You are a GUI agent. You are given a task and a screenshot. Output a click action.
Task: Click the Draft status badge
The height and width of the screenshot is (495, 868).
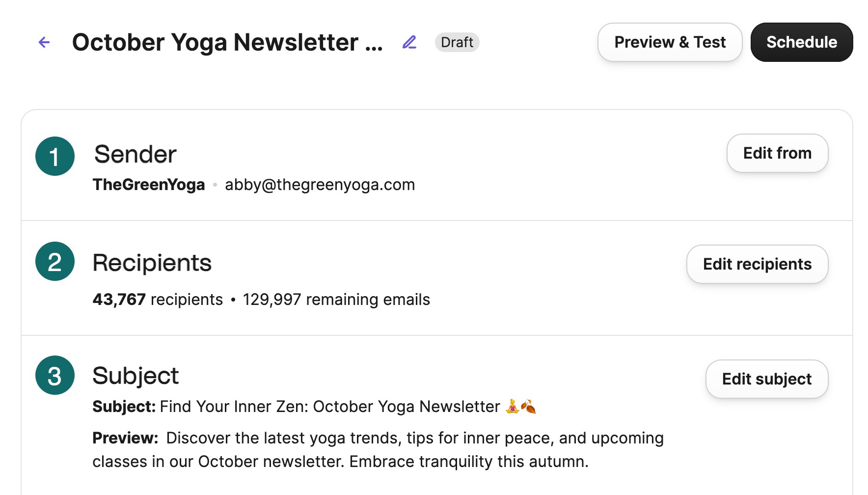[x=457, y=42]
